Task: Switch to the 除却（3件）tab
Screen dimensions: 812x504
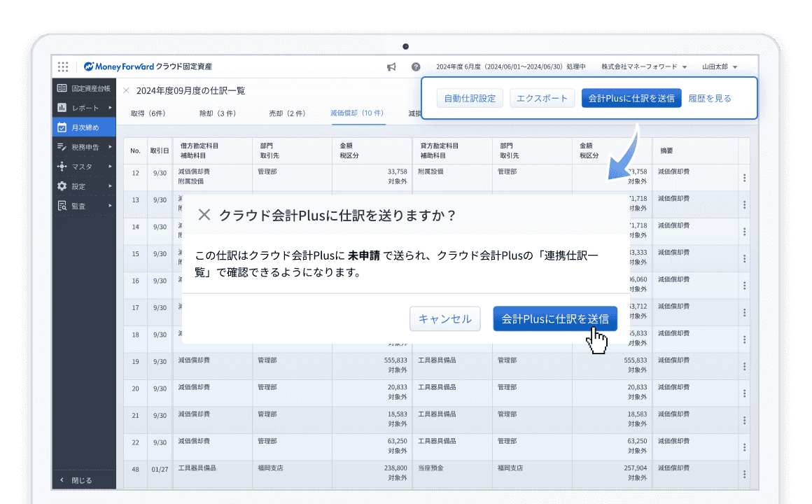Action: (x=218, y=113)
